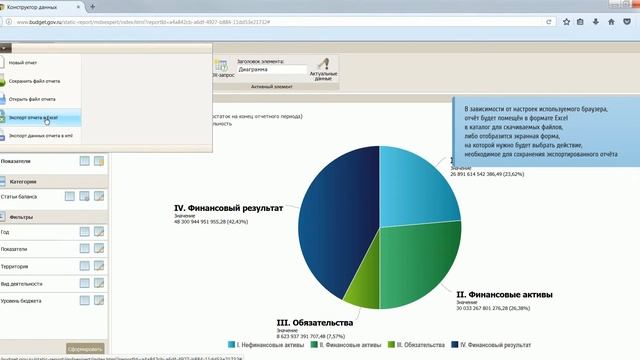
Task: Open browser bookmarks list clipboard icon
Action: (580, 22)
